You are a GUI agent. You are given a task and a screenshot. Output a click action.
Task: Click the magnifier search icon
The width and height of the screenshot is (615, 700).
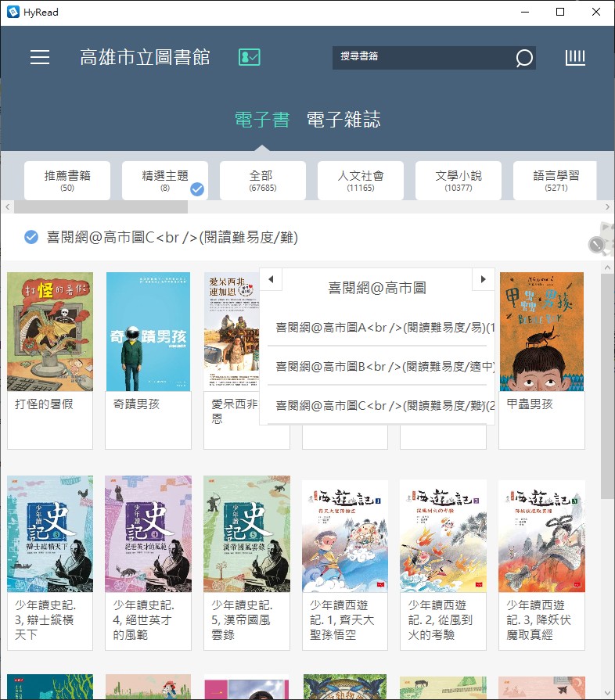point(523,58)
